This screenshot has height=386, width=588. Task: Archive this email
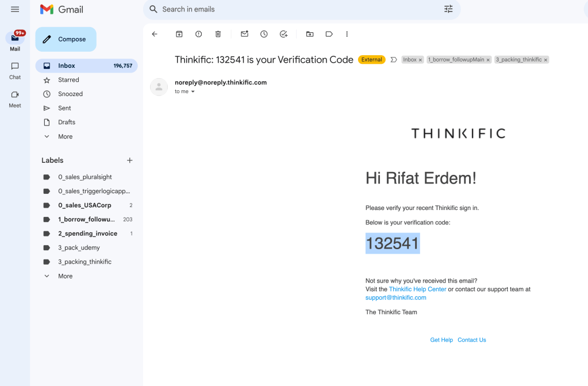point(179,34)
